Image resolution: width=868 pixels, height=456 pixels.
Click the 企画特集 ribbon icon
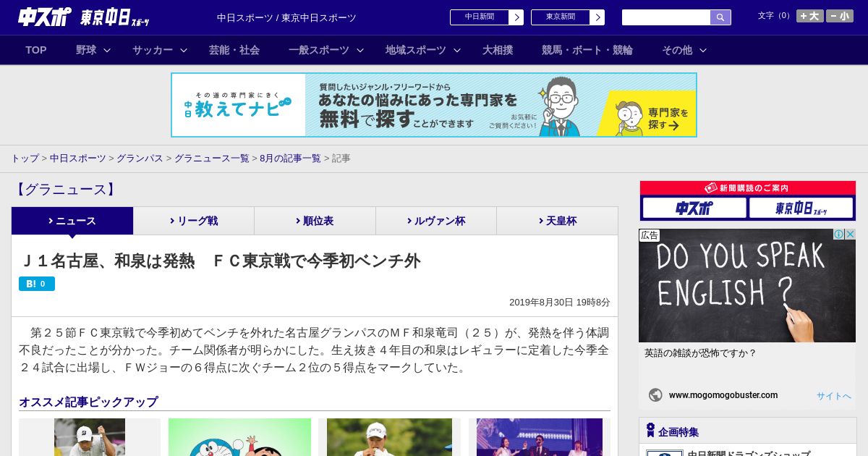click(650, 431)
